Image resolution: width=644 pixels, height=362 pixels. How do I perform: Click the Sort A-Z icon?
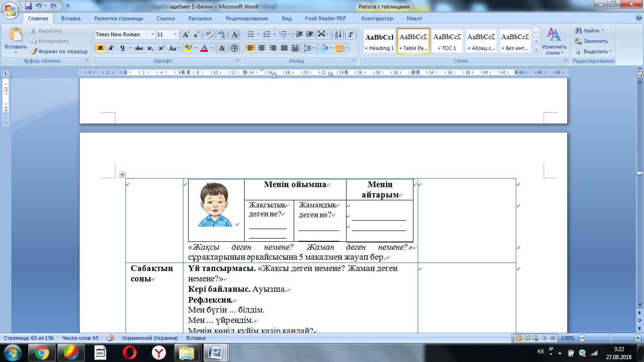[x=338, y=34]
